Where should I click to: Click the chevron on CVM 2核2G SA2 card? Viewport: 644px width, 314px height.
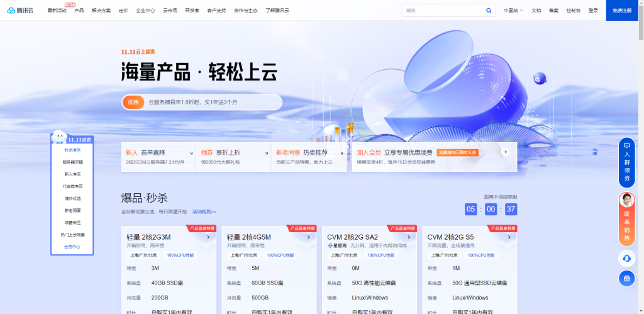(409, 237)
